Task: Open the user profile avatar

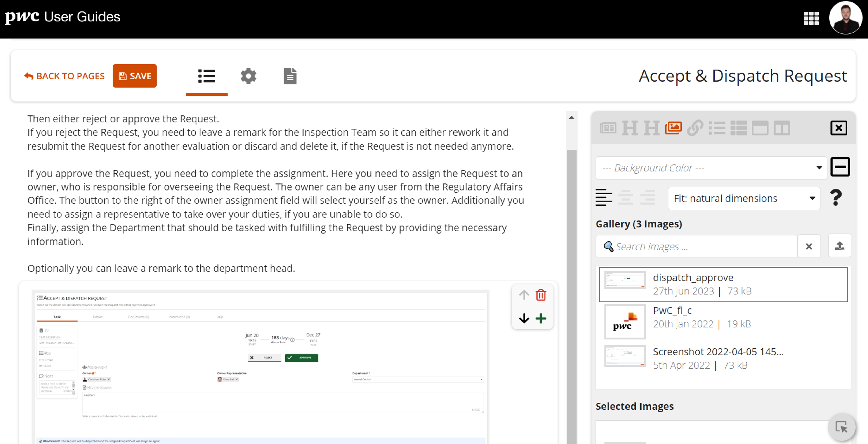Action: pyautogui.click(x=845, y=18)
